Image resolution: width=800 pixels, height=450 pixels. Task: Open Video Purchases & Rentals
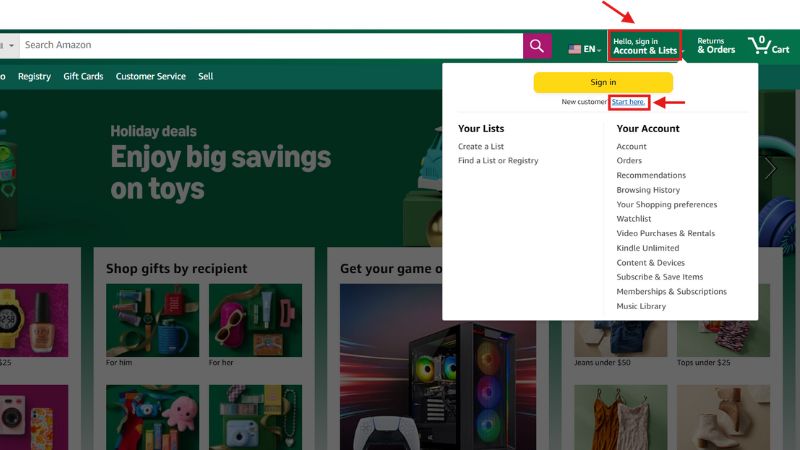coord(665,233)
